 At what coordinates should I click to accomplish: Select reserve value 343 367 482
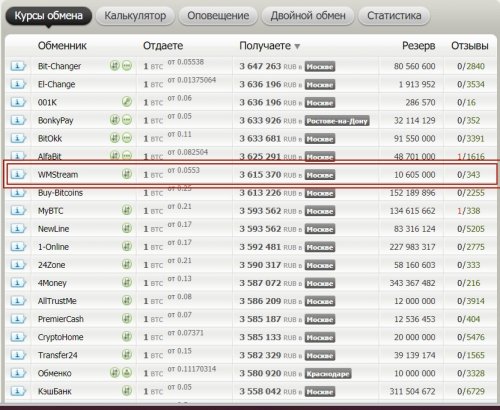coord(412,283)
